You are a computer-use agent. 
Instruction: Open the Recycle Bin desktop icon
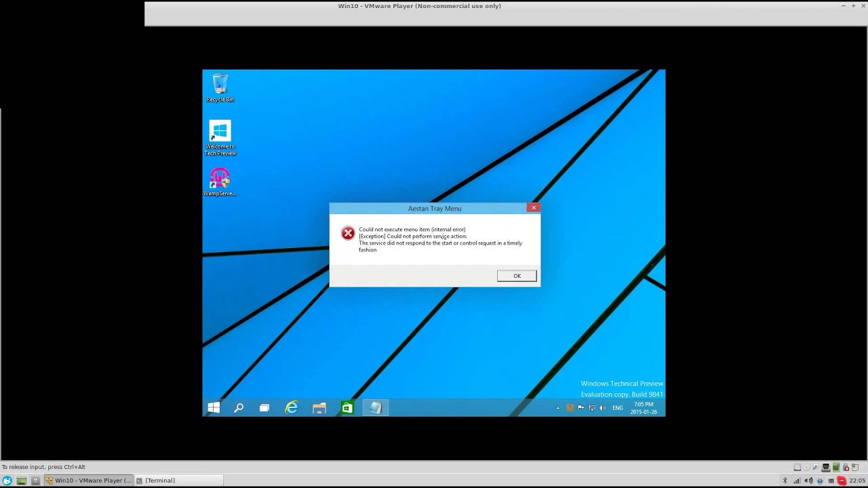[x=220, y=87]
